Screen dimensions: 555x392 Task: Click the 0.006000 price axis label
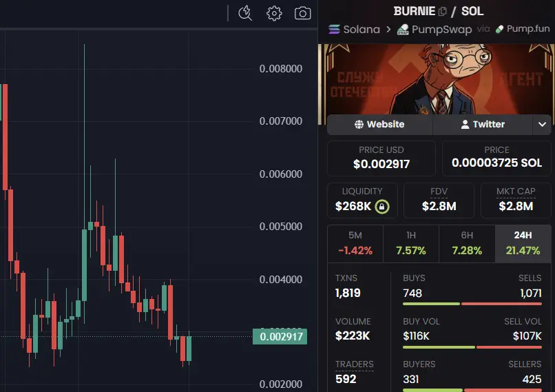click(x=281, y=174)
